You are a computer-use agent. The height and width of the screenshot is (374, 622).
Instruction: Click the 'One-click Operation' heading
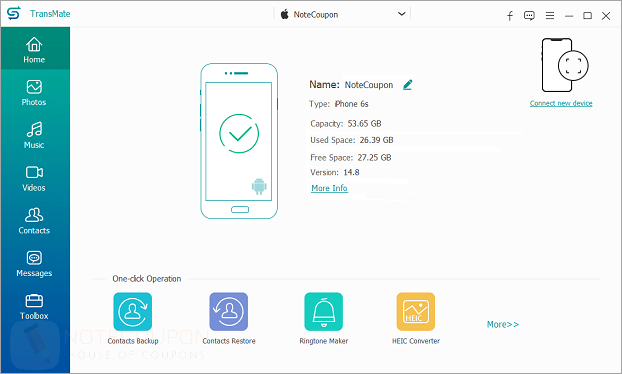[x=147, y=279]
